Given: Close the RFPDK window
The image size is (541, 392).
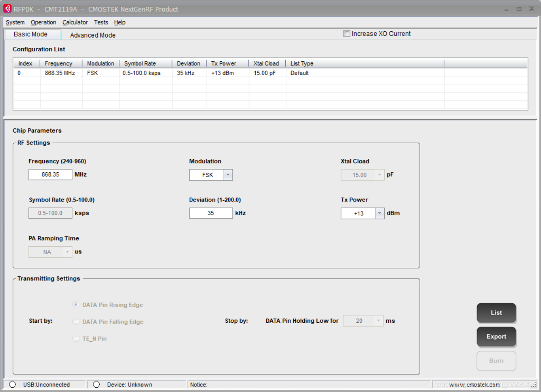Looking at the screenshot, I should pyautogui.click(x=532, y=9).
